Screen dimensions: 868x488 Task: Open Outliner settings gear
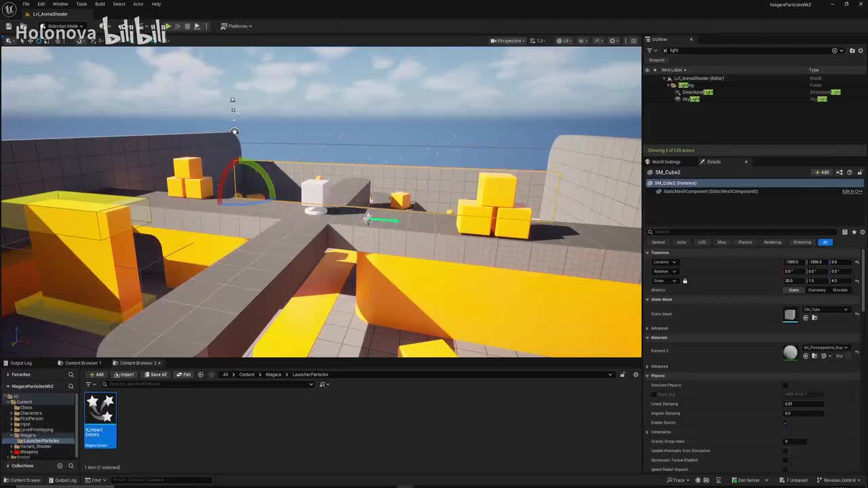[861, 50]
